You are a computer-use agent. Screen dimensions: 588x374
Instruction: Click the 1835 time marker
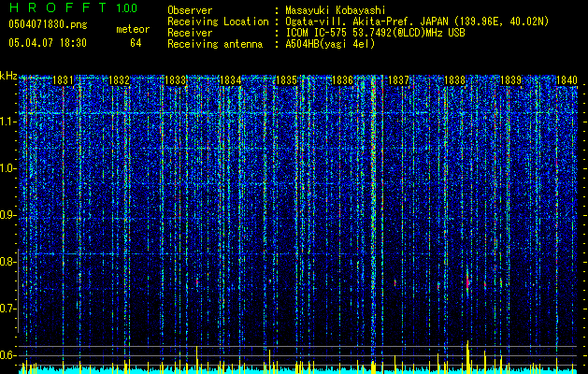tap(286, 80)
